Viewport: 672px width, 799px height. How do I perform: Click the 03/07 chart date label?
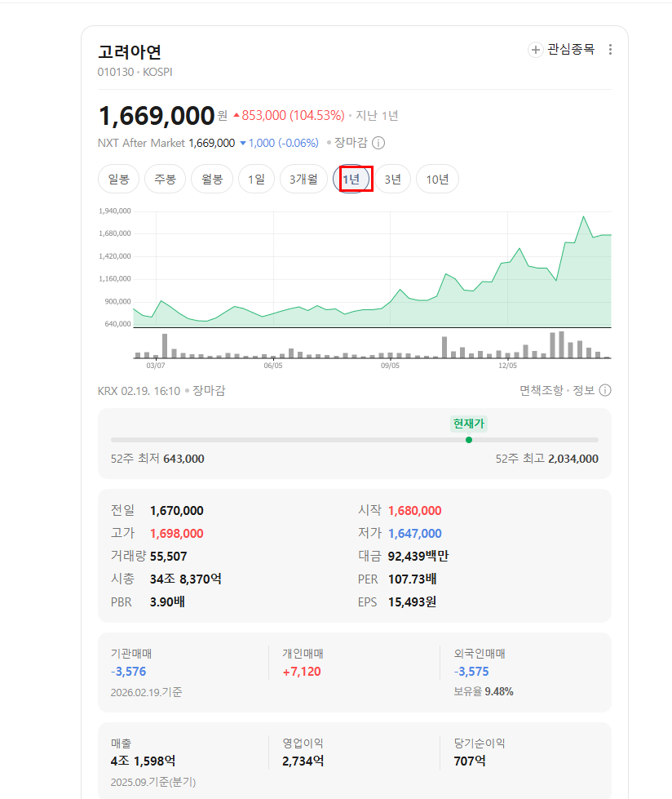pos(156,366)
